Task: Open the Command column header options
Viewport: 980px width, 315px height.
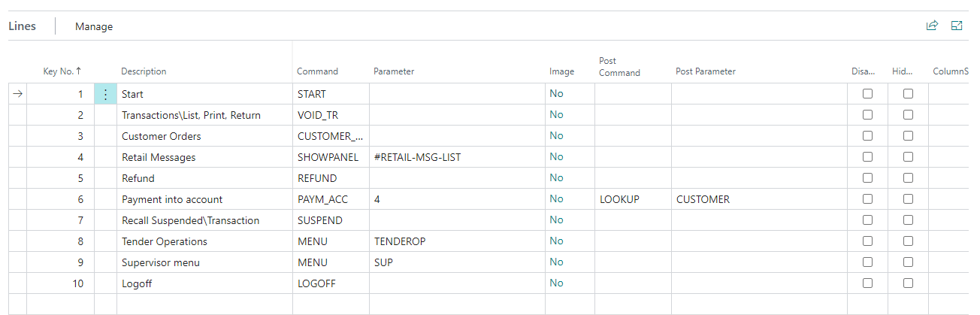Action: coord(317,71)
